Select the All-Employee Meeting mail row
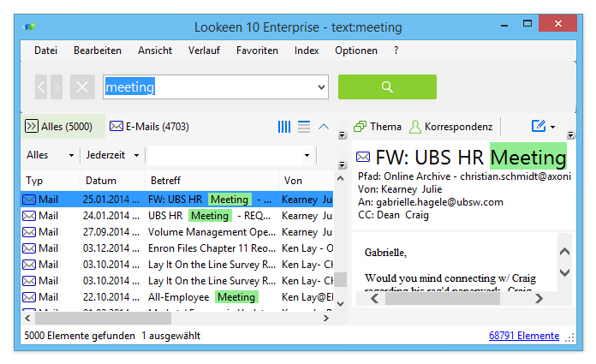Viewport: 596px width, 364px height. (177, 297)
